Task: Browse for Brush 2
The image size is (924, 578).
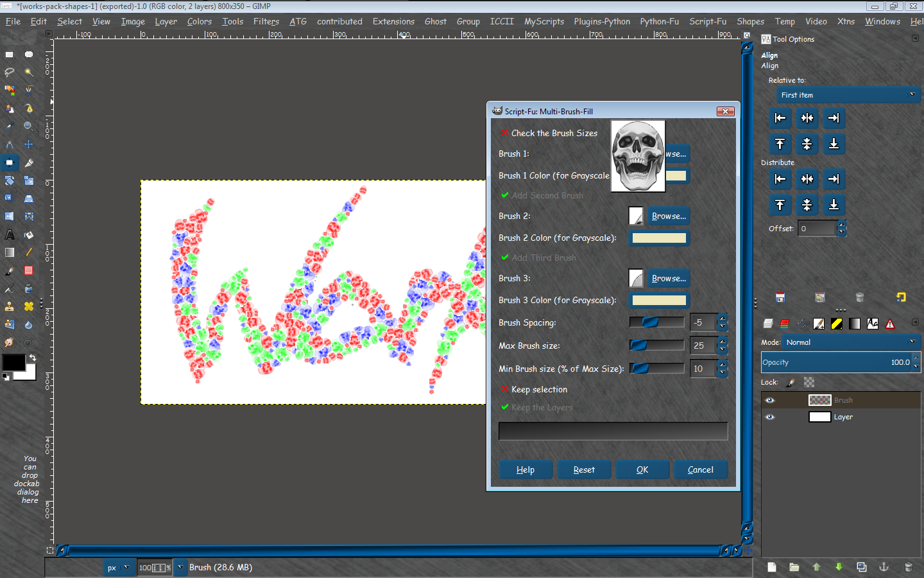Action: [669, 216]
